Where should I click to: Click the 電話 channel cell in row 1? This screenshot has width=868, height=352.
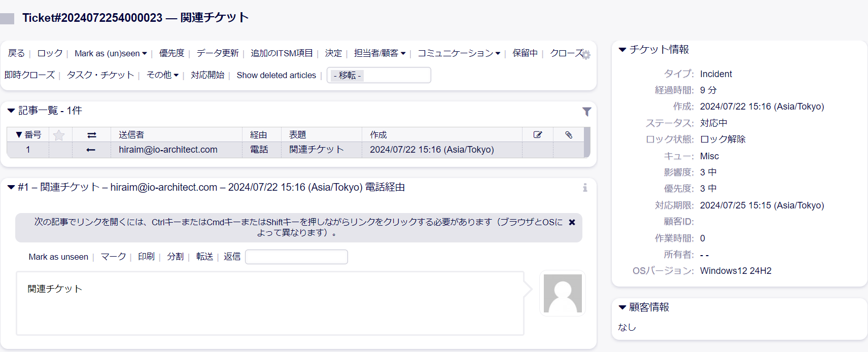[x=259, y=150]
